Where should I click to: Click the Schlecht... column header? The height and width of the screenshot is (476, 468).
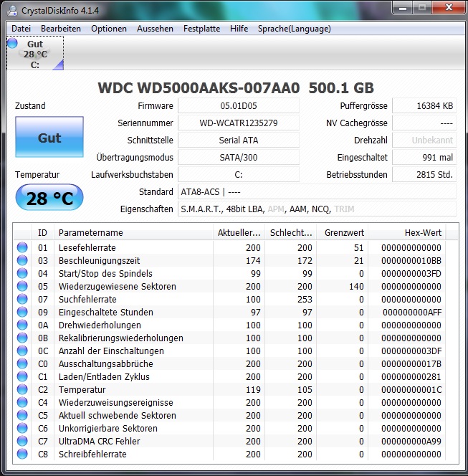click(x=291, y=232)
